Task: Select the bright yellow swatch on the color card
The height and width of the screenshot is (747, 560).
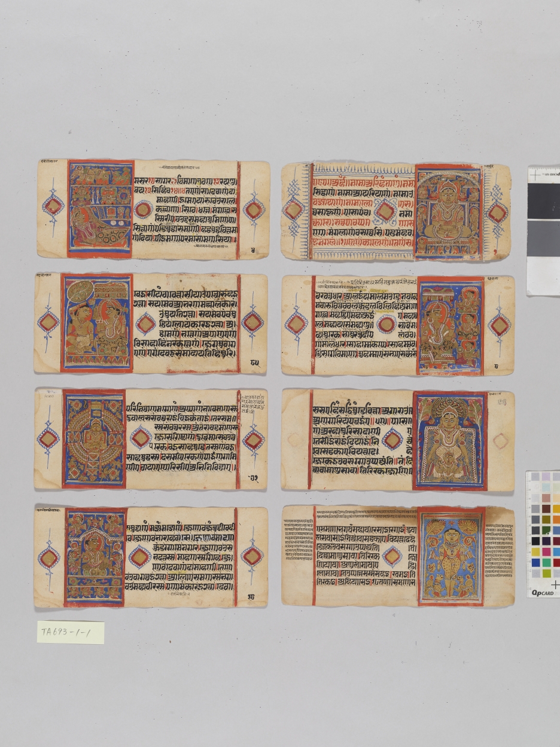Action: coord(535,552)
